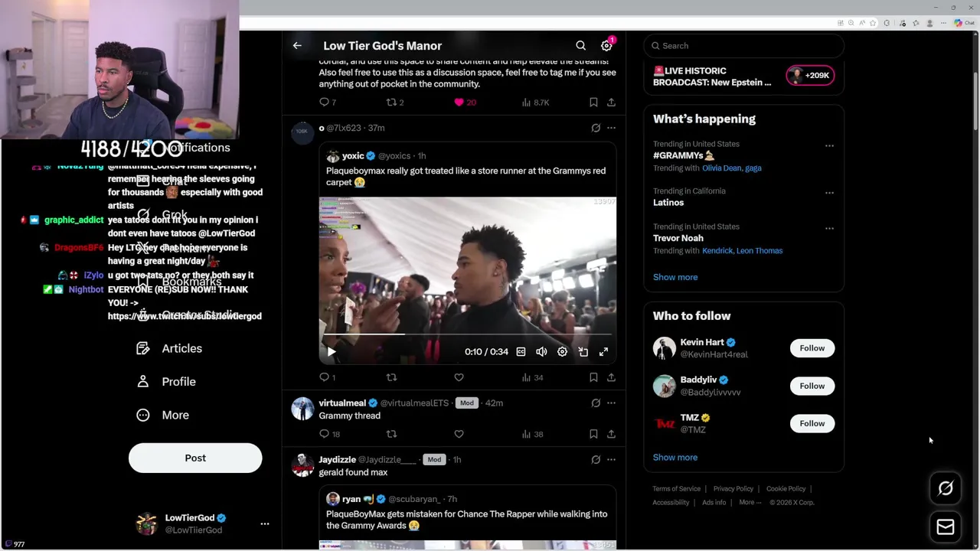Screen dimensions: 980x551
Task: Repost the @7lx623 post
Action: point(391,377)
